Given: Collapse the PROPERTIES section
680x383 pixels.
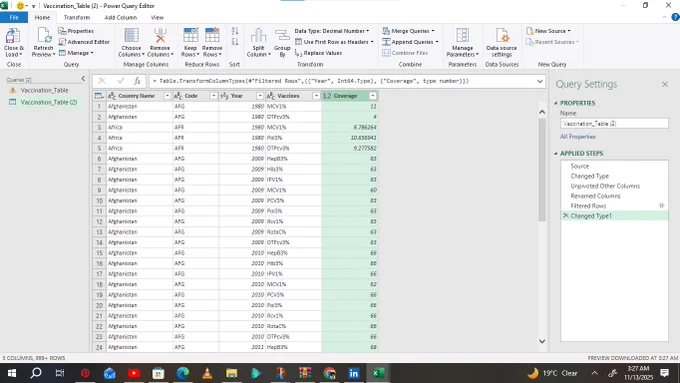Looking at the screenshot, I should (556, 103).
